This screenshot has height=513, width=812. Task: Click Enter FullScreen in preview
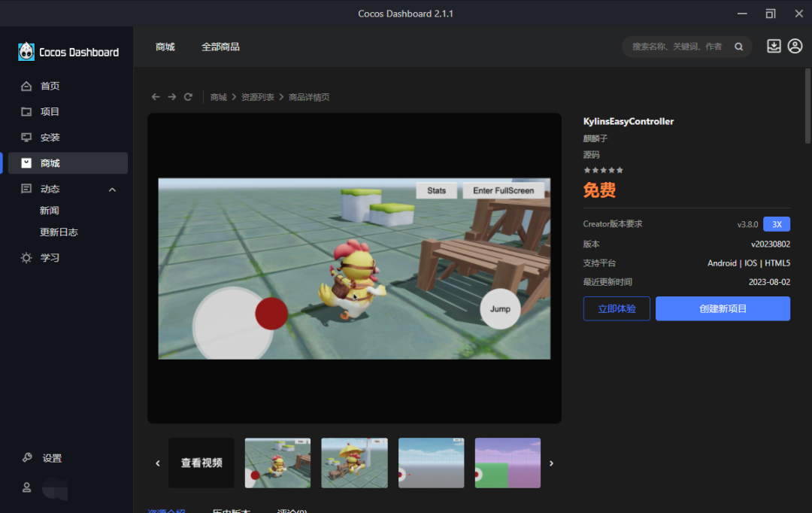pyautogui.click(x=503, y=191)
